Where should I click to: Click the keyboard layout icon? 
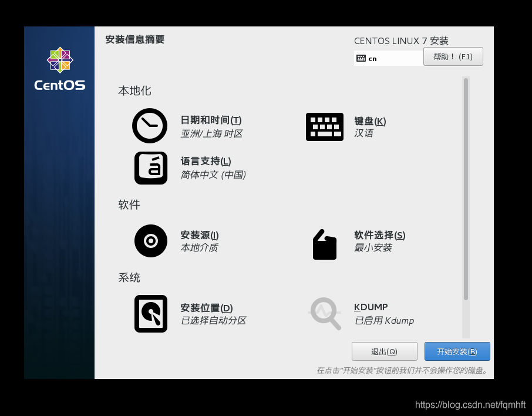tap(324, 127)
